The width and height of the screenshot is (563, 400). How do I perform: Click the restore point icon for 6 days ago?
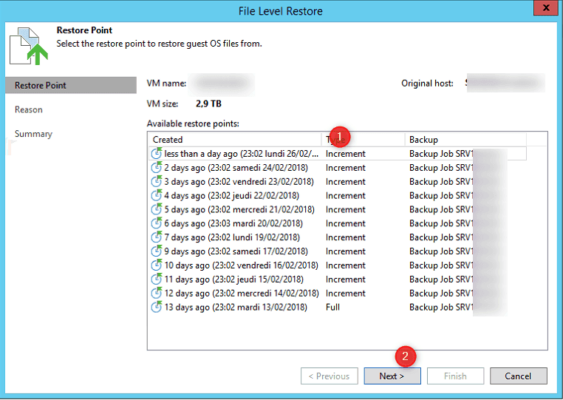pyautogui.click(x=156, y=223)
